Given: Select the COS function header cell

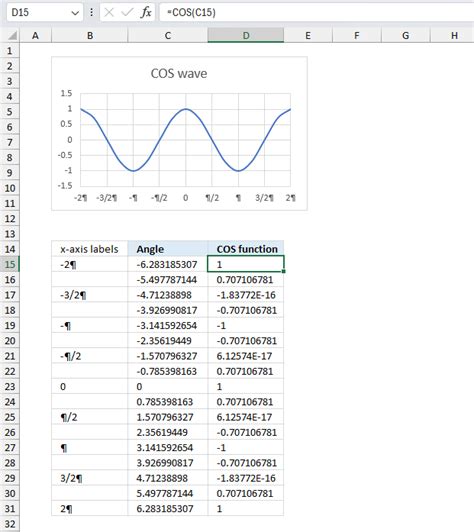Looking at the screenshot, I should (x=246, y=249).
